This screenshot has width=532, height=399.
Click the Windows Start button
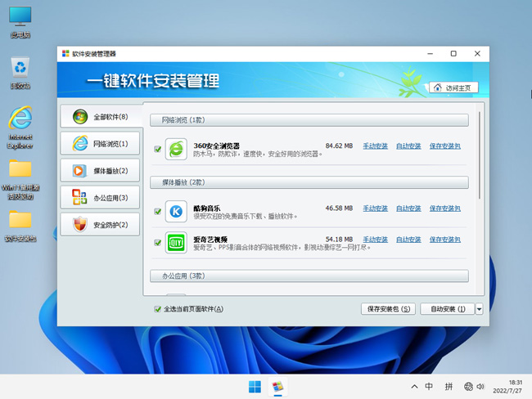coord(255,387)
